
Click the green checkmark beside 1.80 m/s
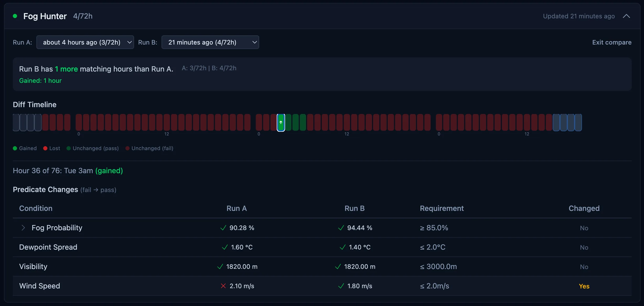coord(341,286)
